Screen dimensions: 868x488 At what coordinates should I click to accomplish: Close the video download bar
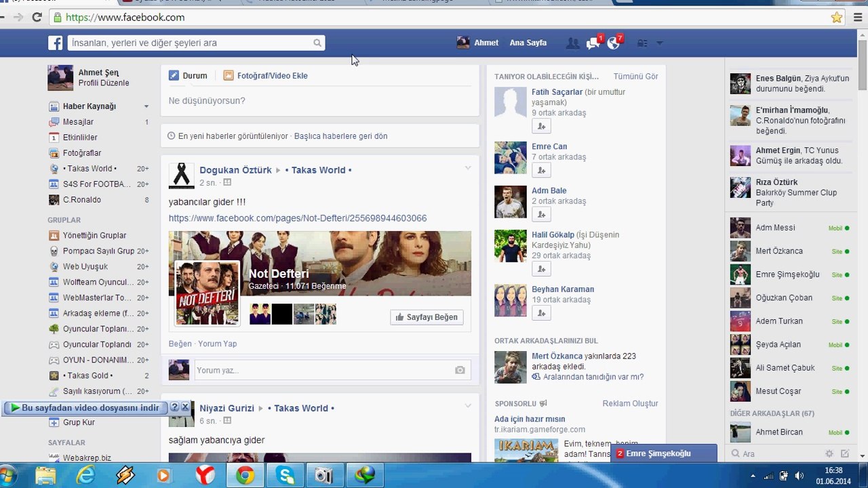click(x=185, y=407)
